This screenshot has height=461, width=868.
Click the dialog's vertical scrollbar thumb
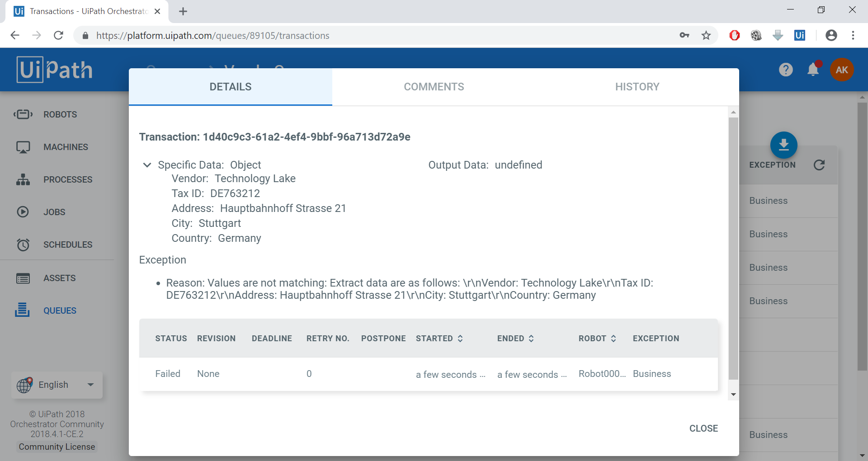(733, 249)
